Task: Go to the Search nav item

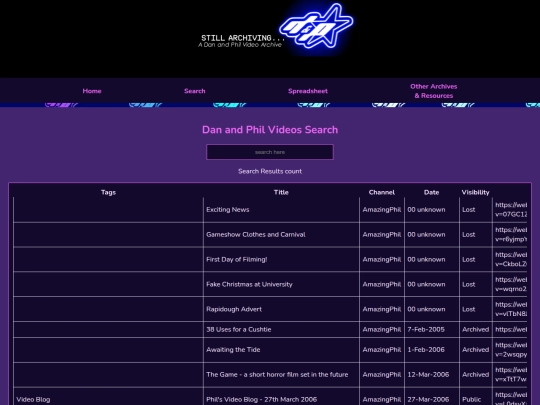Action: 195,91
